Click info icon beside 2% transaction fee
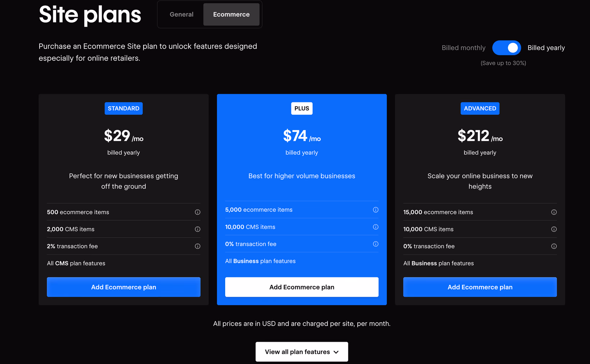 tap(198, 246)
